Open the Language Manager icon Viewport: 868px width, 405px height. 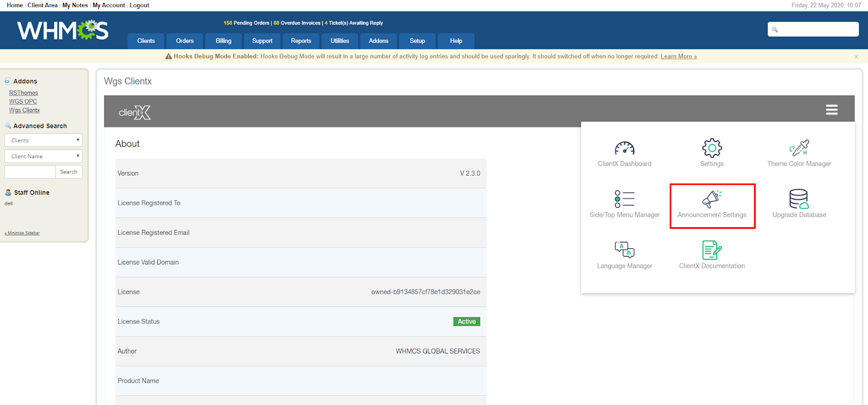tap(624, 250)
